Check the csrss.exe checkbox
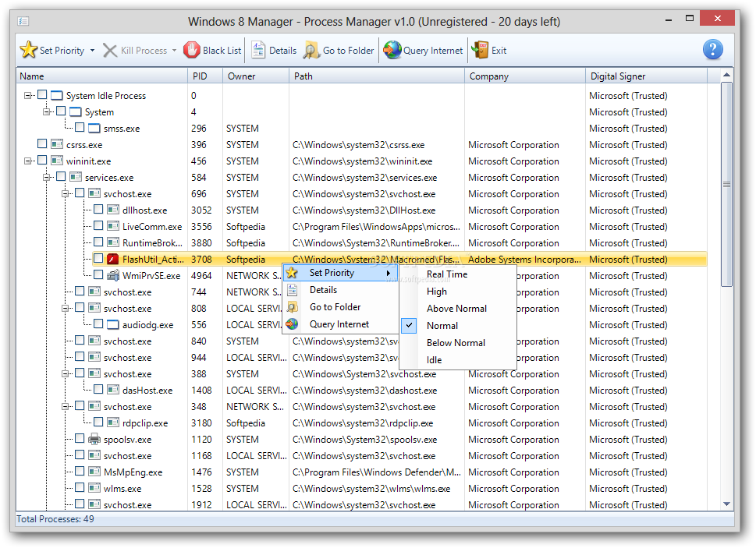The height and width of the screenshot is (548, 756). [42, 144]
